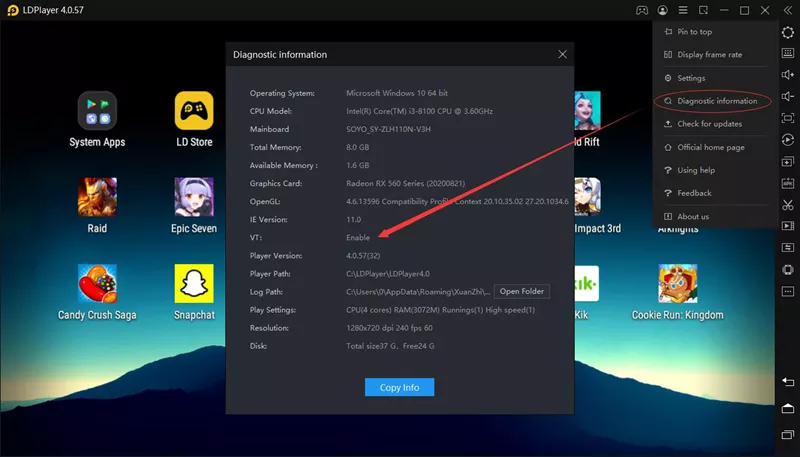
Task: Open the Snapchat app
Action: coord(194,292)
